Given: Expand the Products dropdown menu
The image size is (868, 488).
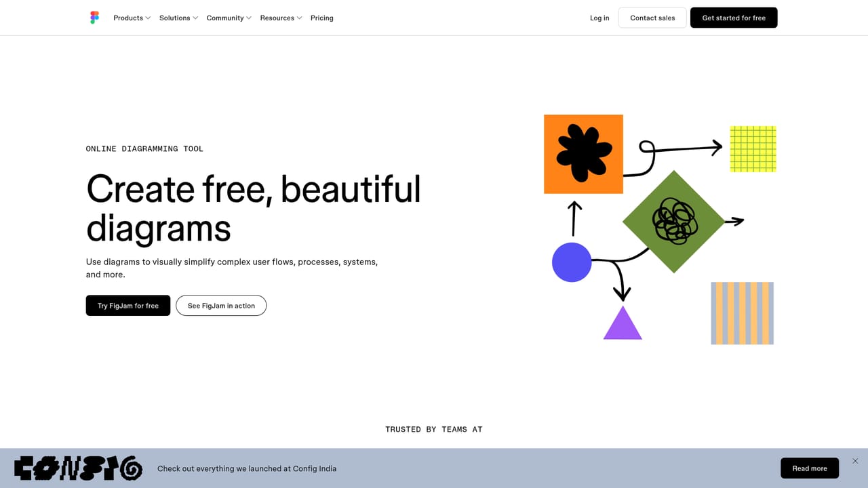Looking at the screenshot, I should click(132, 18).
